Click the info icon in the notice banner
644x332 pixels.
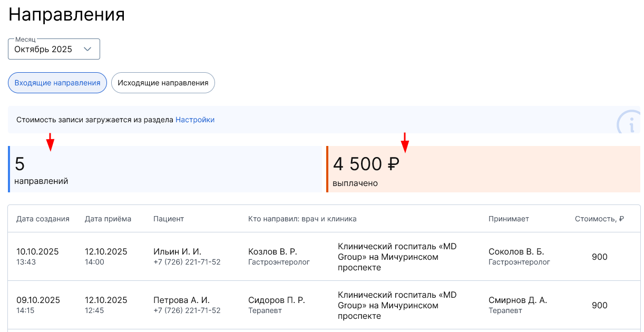pyautogui.click(x=629, y=122)
